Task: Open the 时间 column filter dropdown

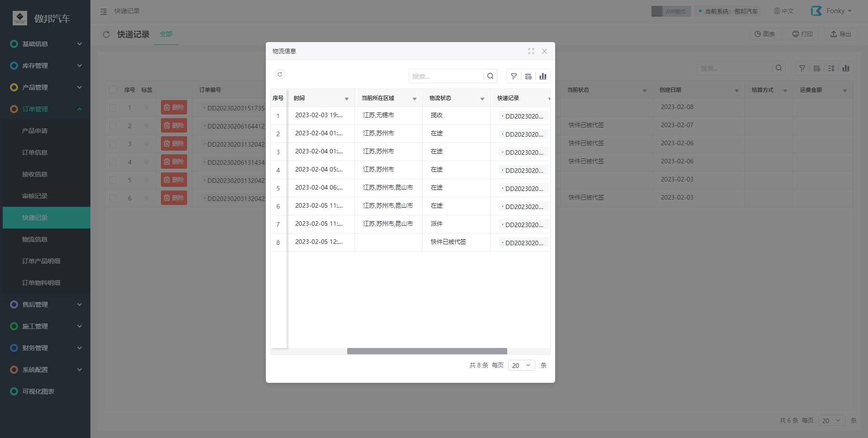Action: click(347, 99)
